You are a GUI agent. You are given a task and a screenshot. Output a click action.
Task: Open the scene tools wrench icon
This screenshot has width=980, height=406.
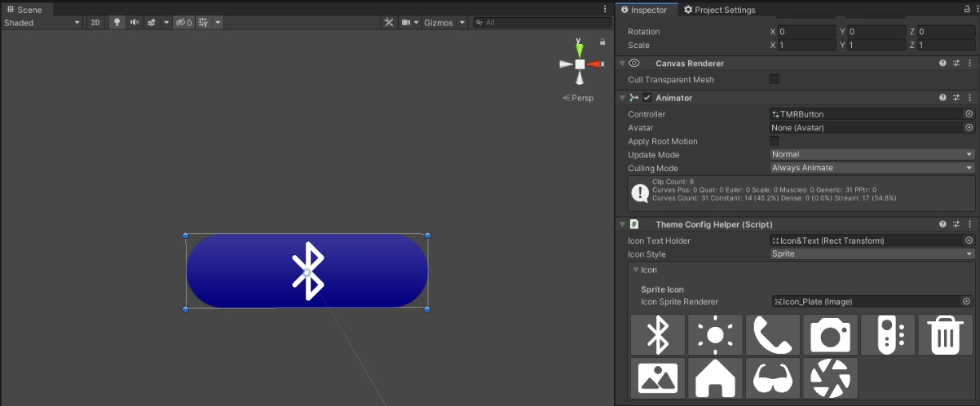(x=389, y=23)
